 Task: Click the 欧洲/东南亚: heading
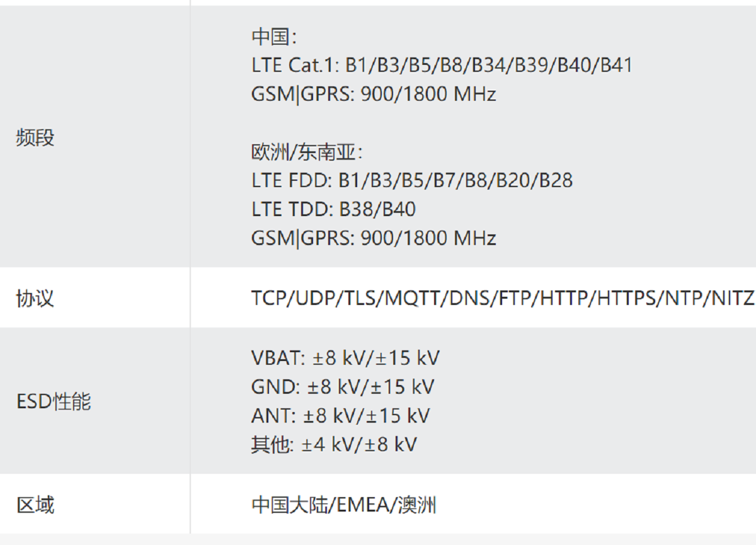pyautogui.click(x=307, y=152)
